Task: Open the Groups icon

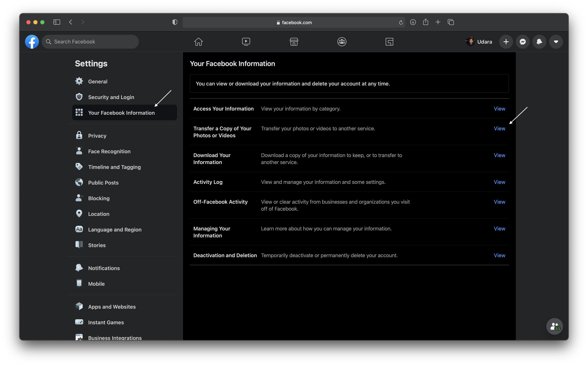Action: point(342,42)
